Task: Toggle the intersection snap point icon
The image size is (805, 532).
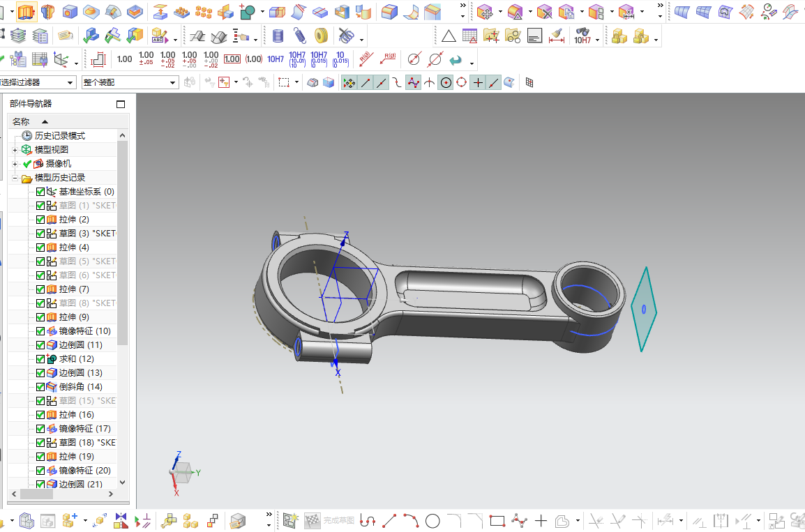Action: point(429,82)
